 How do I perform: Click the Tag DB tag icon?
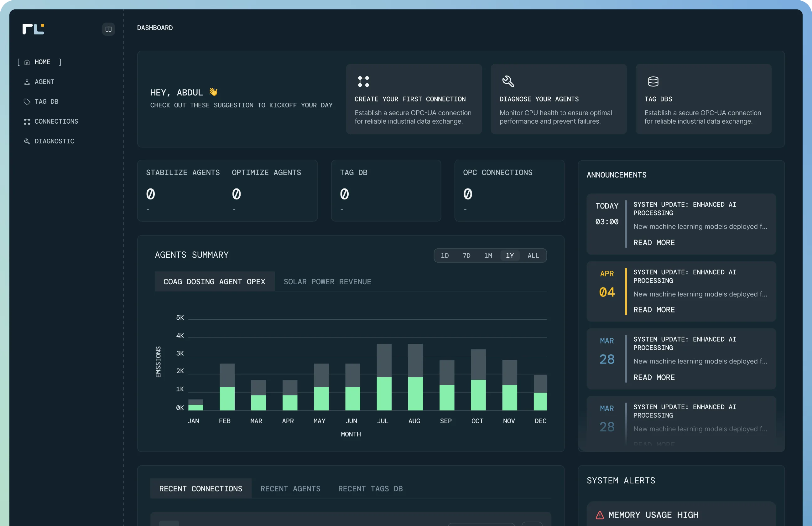pyautogui.click(x=27, y=101)
